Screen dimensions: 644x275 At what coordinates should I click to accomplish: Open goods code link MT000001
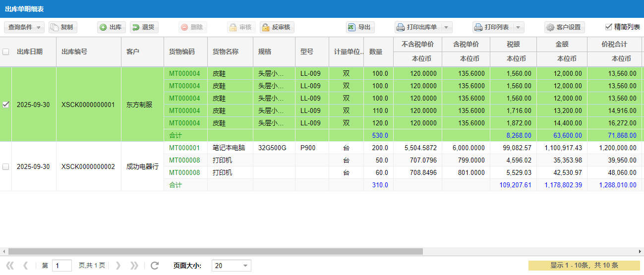click(184, 148)
